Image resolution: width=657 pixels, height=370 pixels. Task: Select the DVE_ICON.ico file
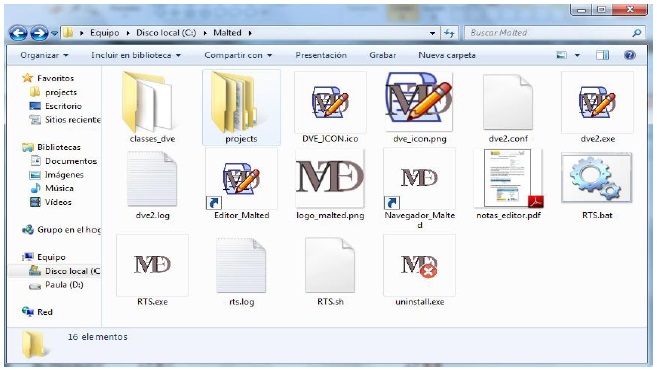[x=330, y=102]
